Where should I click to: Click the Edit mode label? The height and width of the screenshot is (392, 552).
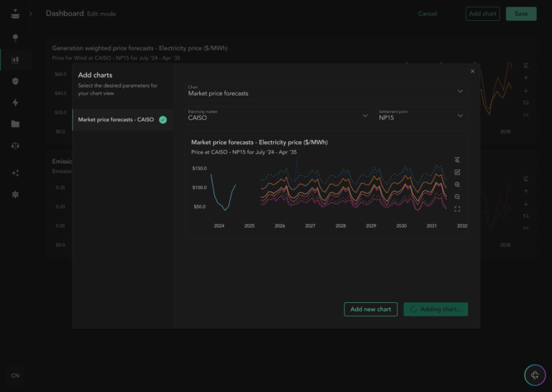pos(101,14)
